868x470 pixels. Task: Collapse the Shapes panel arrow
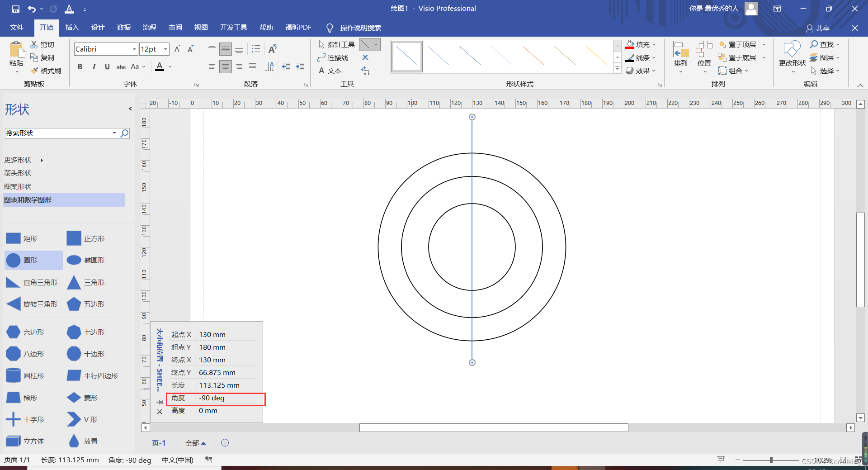(x=130, y=109)
